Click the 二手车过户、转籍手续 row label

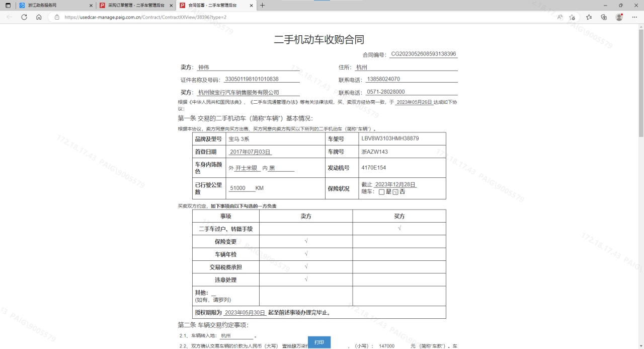[x=225, y=229]
